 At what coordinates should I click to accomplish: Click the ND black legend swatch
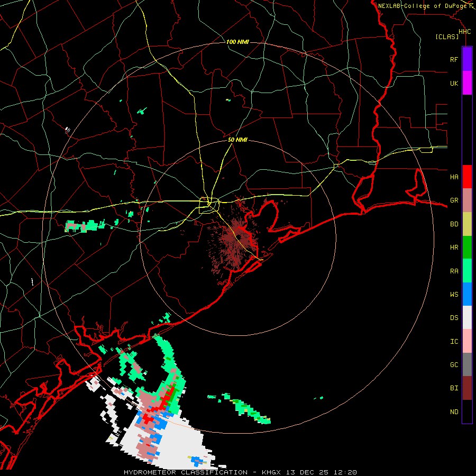pyautogui.click(x=467, y=411)
